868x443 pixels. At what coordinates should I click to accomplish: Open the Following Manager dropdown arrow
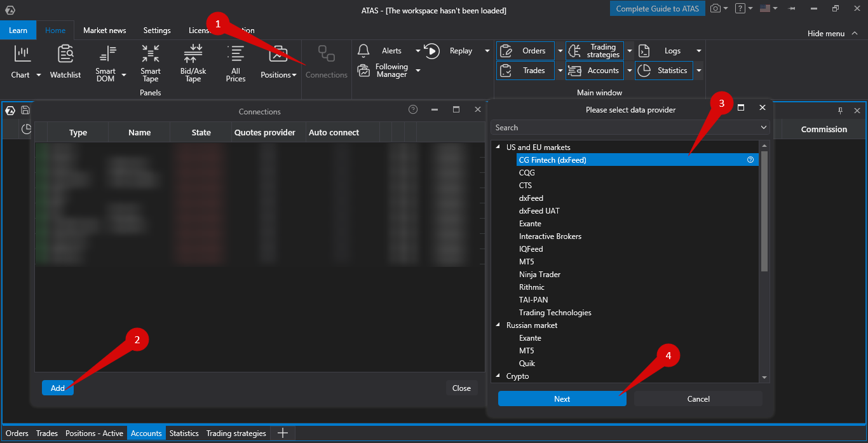click(418, 71)
